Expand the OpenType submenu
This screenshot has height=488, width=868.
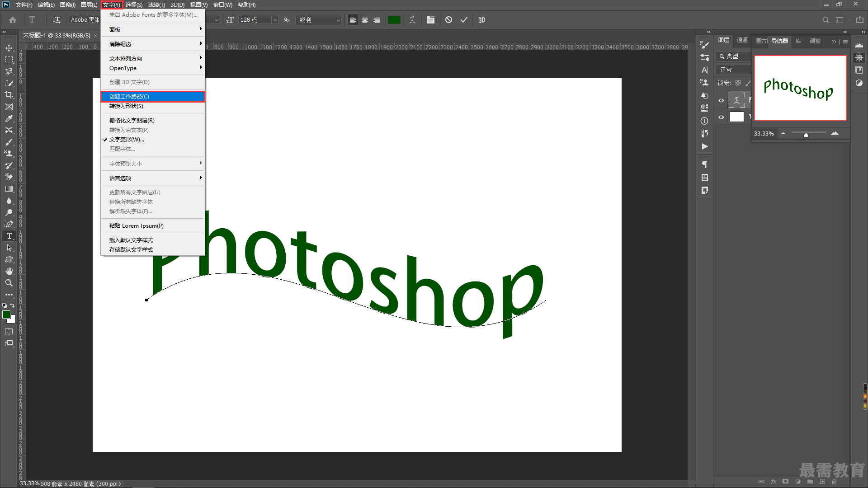coord(153,68)
